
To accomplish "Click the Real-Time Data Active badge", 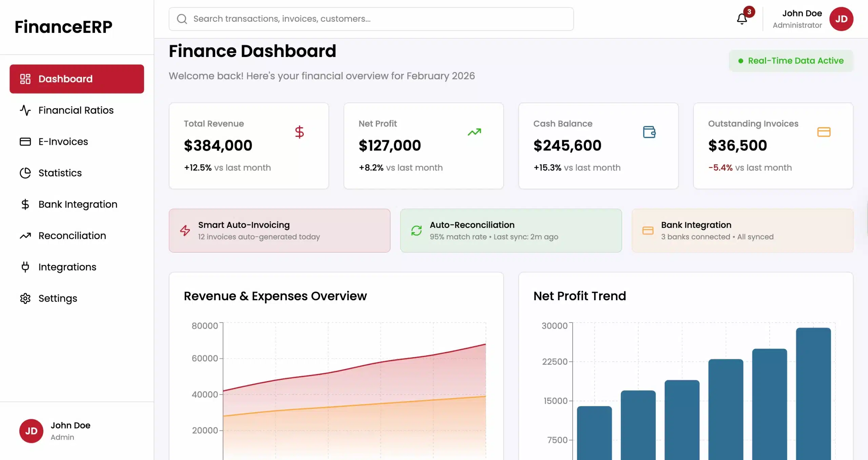I will pyautogui.click(x=791, y=61).
